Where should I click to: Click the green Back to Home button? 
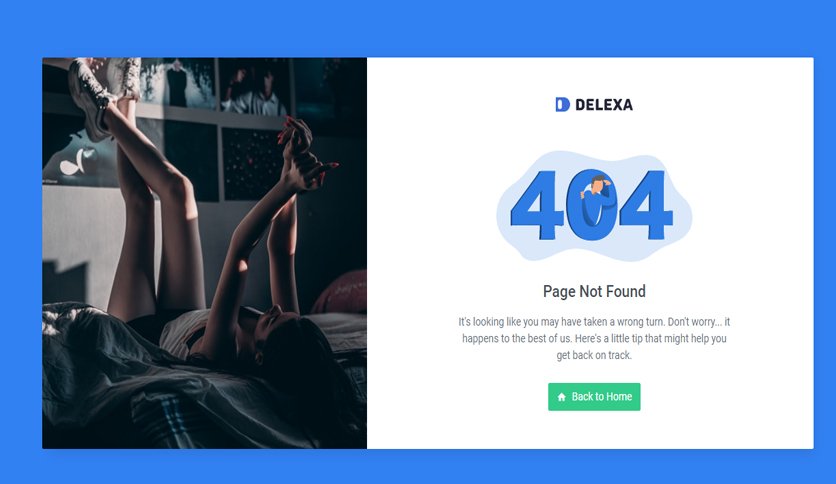pyautogui.click(x=594, y=397)
